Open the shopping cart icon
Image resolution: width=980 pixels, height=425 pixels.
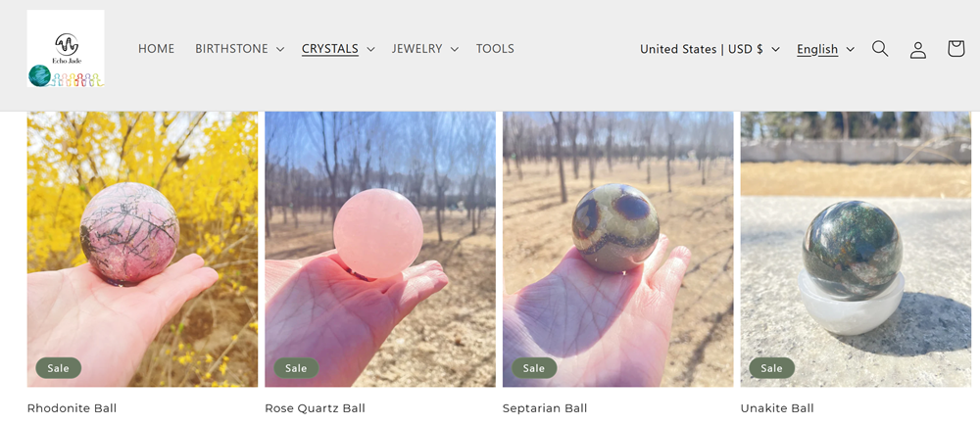pyautogui.click(x=955, y=49)
